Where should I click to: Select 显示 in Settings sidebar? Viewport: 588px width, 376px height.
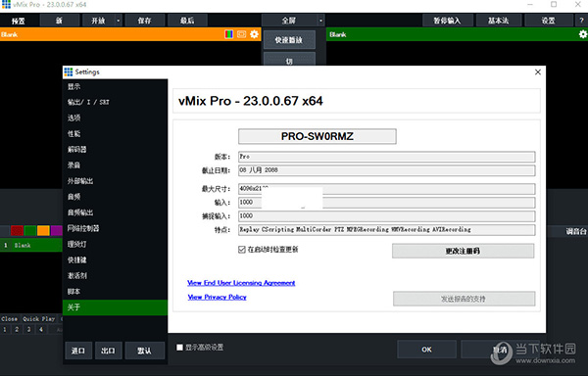[115, 86]
